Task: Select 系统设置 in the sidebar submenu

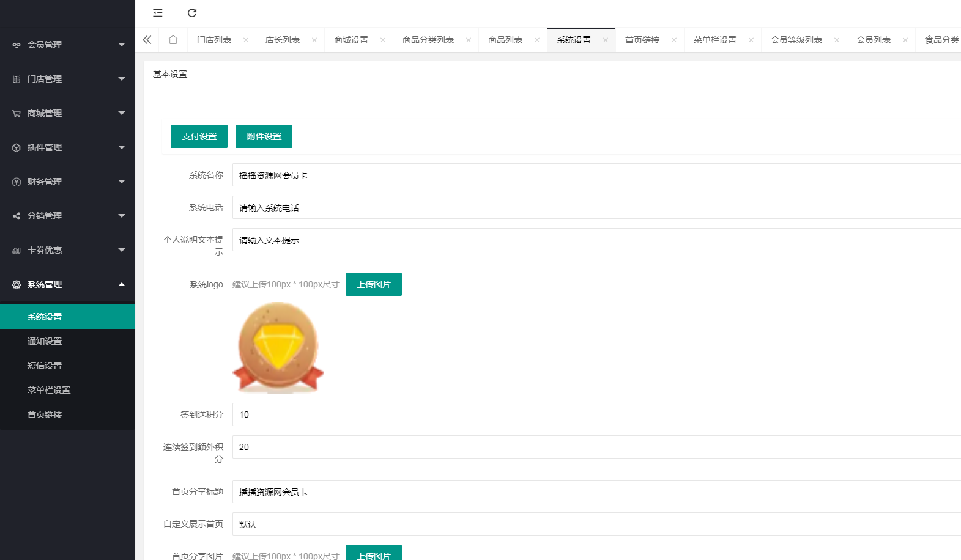Action: click(67, 317)
